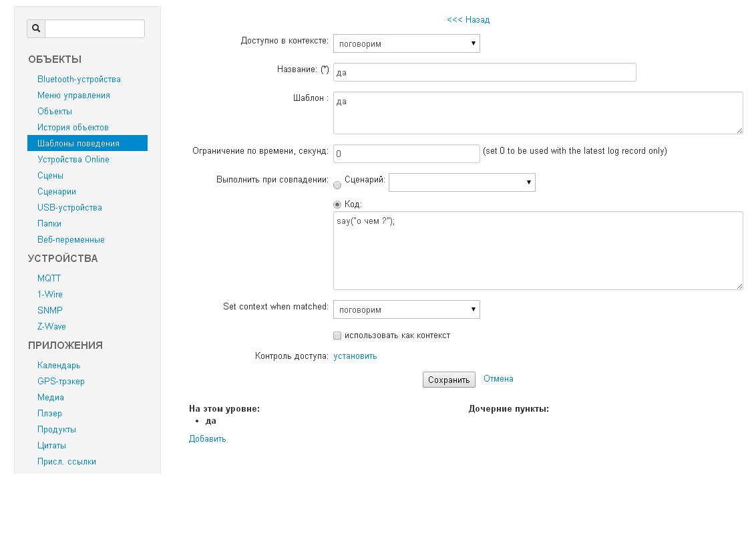The height and width of the screenshot is (536, 756).
Task: Open the Set context when matched dropdown
Action: pyautogui.click(x=406, y=310)
